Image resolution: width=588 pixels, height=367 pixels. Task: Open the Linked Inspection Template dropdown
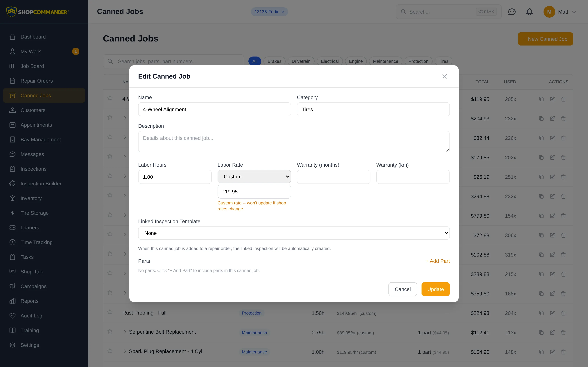pyautogui.click(x=294, y=233)
